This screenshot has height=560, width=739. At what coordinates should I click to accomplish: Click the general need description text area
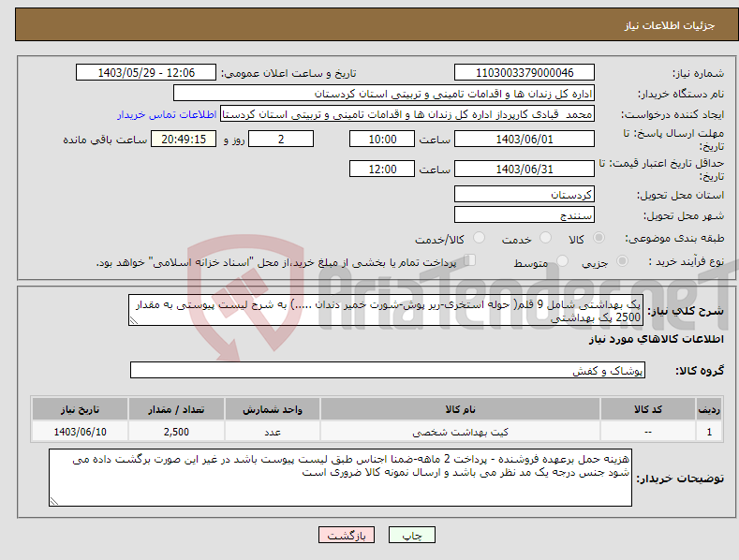(x=386, y=310)
